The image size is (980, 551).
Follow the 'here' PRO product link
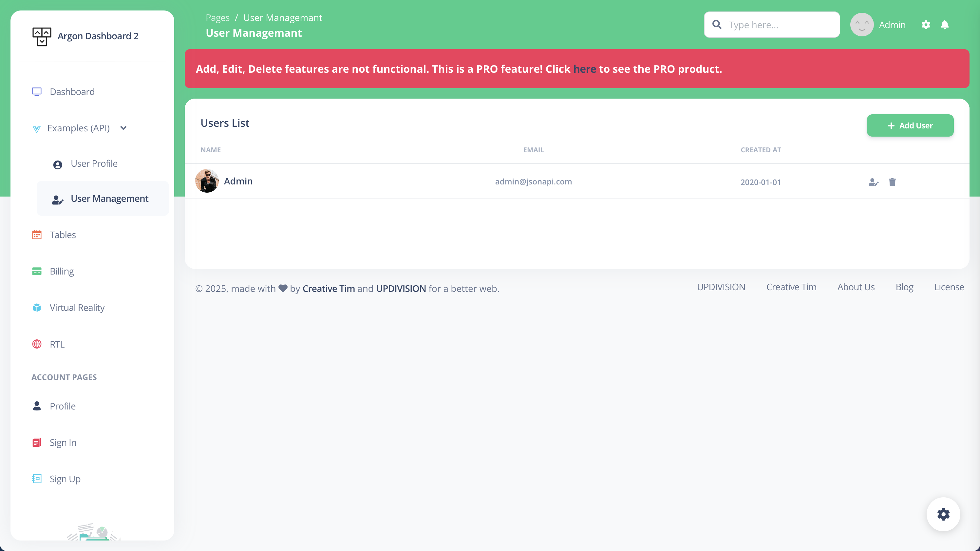point(584,69)
